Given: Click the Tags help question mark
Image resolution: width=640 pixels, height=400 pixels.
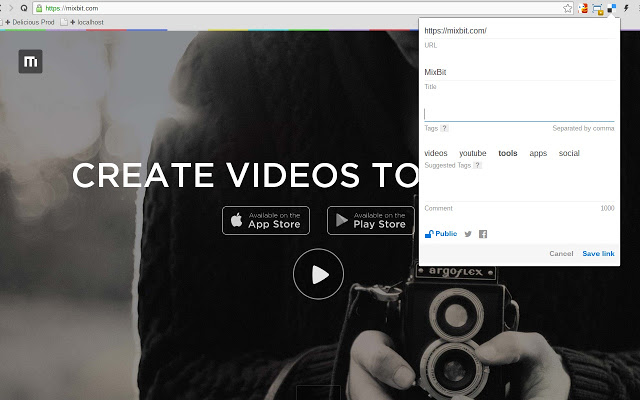Looking at the screenshot, I should coord(444,128).
